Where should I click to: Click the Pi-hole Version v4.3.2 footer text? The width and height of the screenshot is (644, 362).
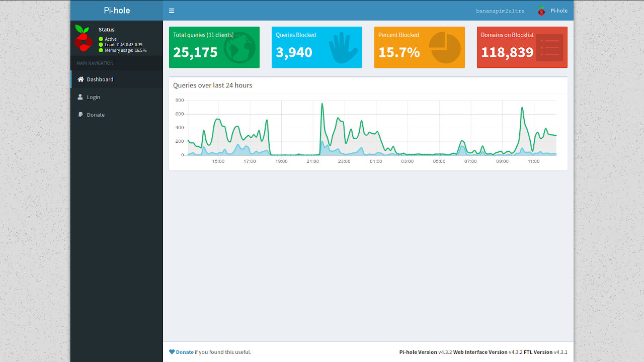tap(426, 352)
